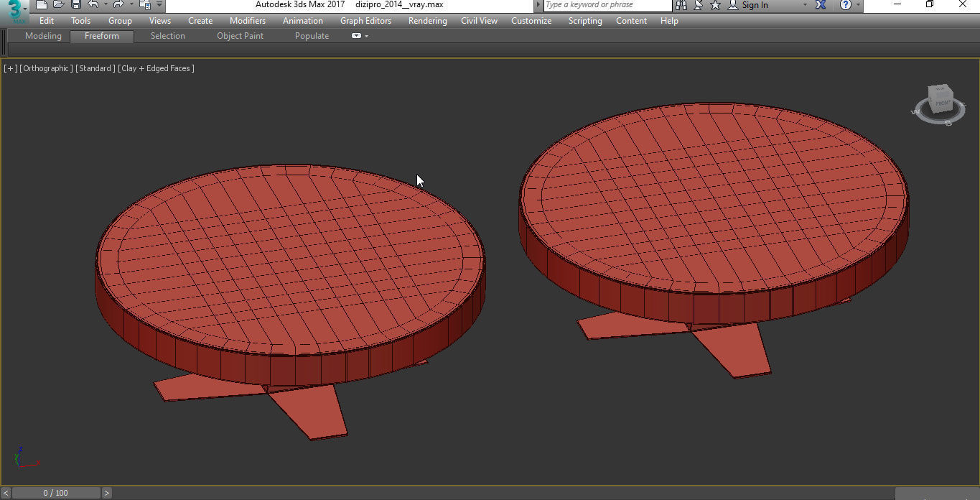Open the Scripting menu

click(585, 21)
